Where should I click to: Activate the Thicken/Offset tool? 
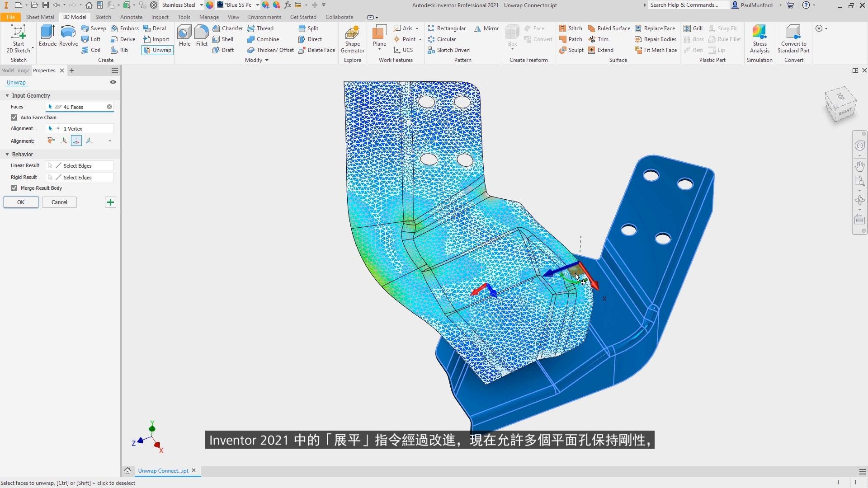tap(270, 50)
